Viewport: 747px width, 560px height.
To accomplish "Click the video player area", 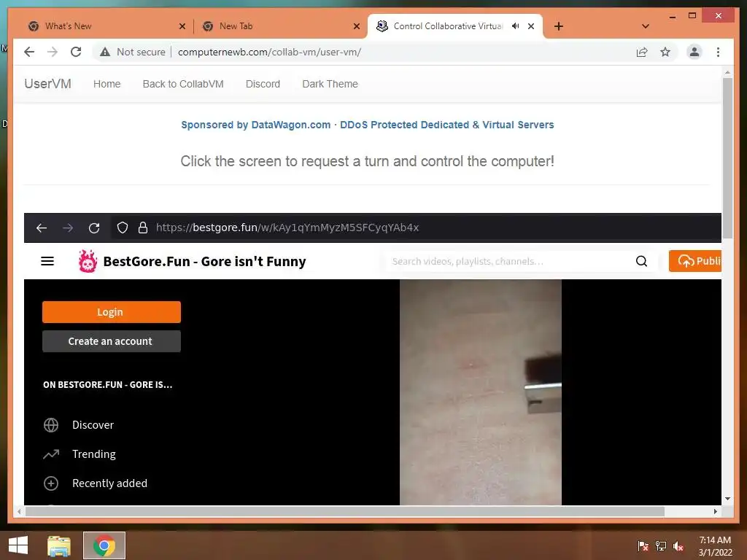I will (481, 392).
